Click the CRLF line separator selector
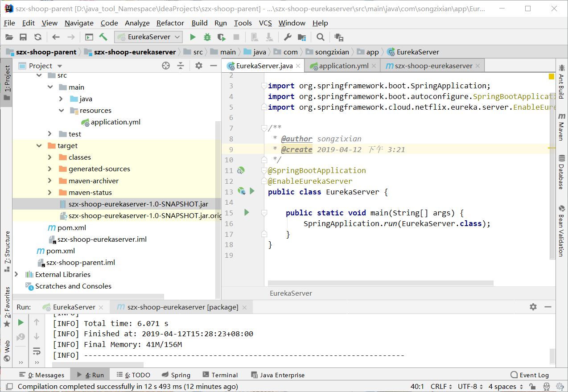568x392 pixels. [x=441, y=387]
